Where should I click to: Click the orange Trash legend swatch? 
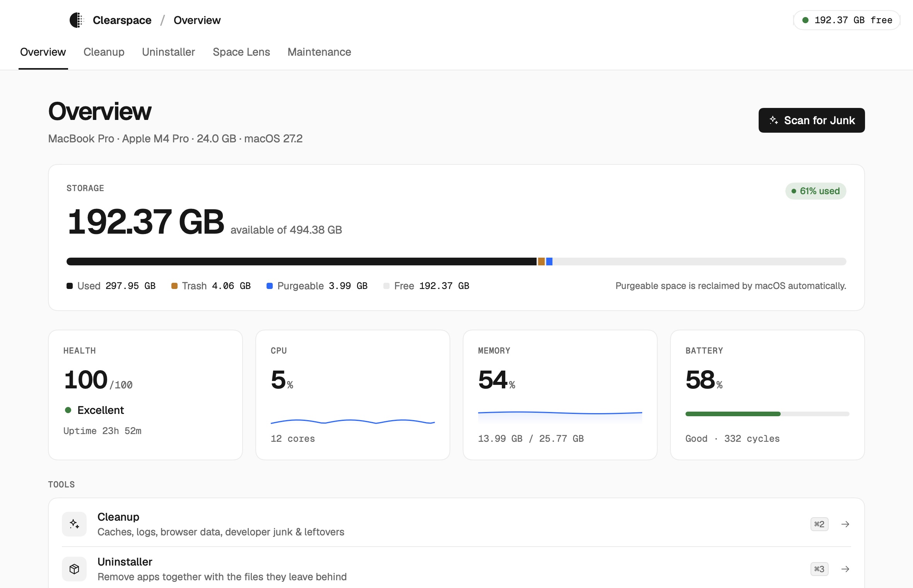(174, 286)
